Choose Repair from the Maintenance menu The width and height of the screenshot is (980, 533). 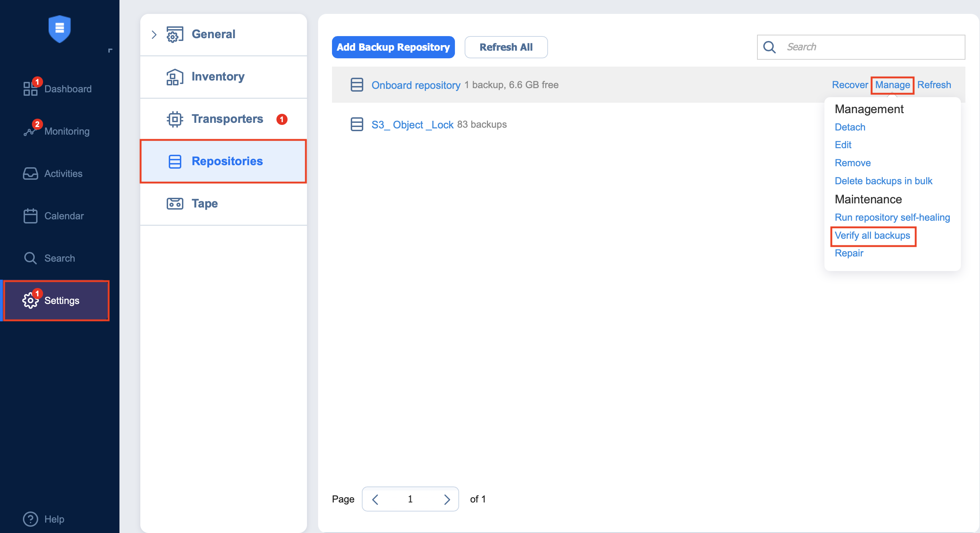[x=849, y=253]
